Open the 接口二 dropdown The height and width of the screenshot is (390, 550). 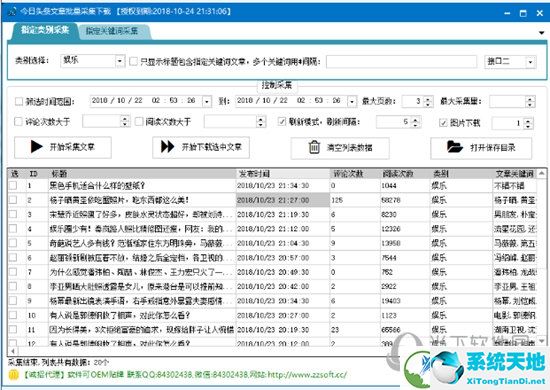pyautogui.click(x=530, y=62)
